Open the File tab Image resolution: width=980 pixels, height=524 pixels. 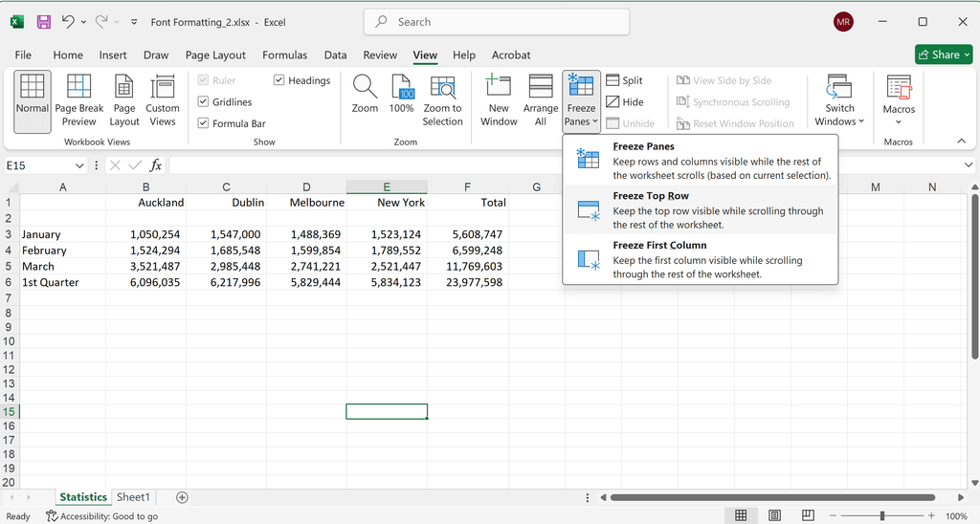point(23,55)
